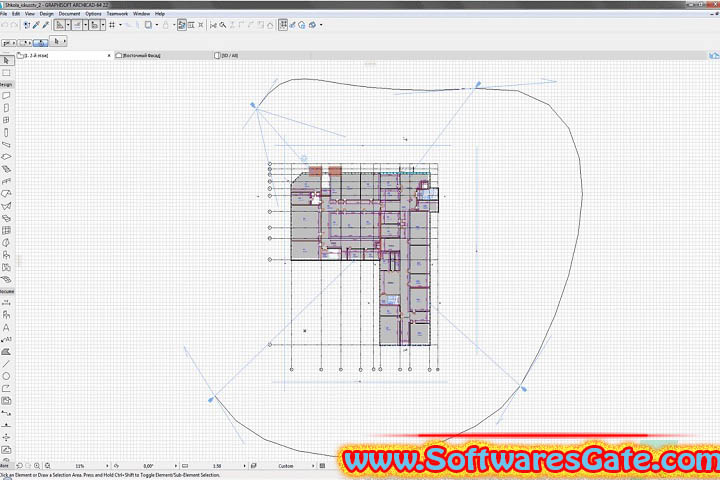Select the Door tool
720x480 pixels.
(x=6, y=108)
